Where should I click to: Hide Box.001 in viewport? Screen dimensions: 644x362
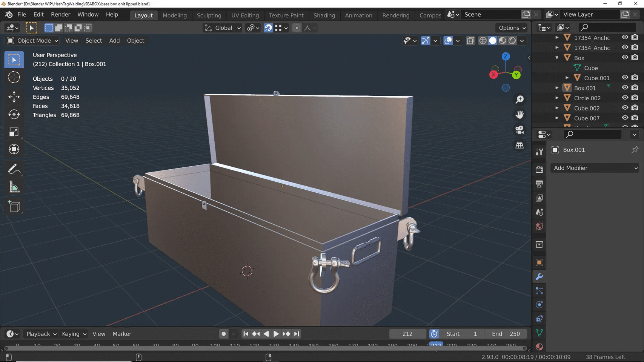(x=625, y=87)
